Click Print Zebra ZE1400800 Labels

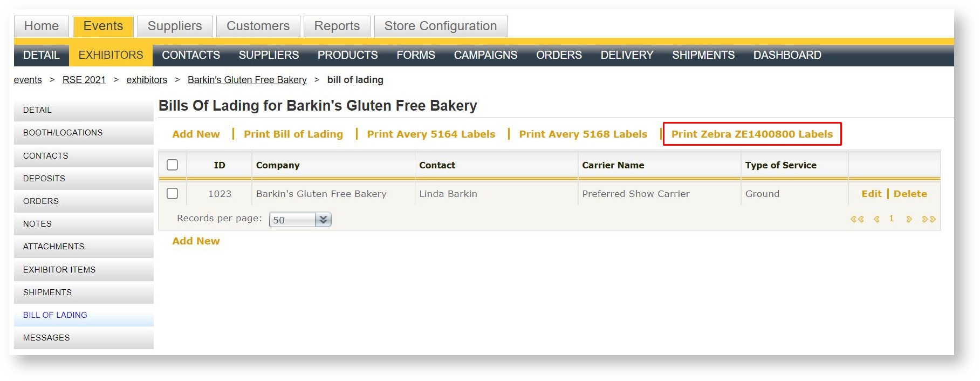752,134
